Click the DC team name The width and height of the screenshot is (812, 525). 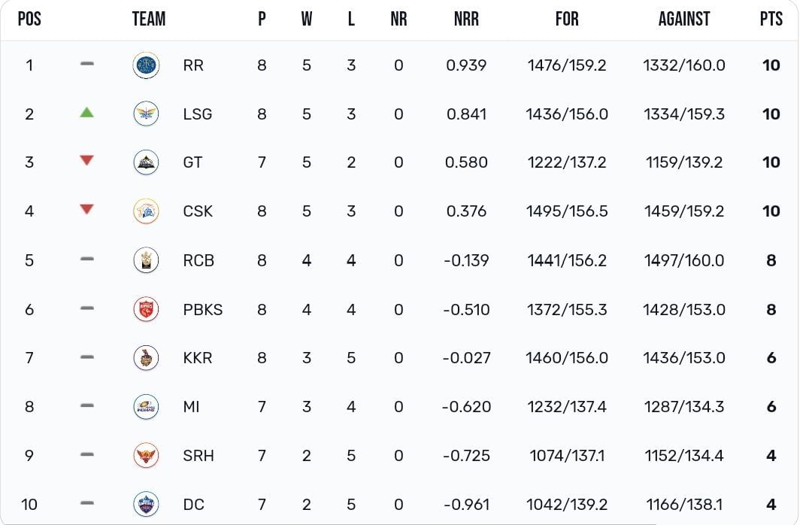[194, 504]
